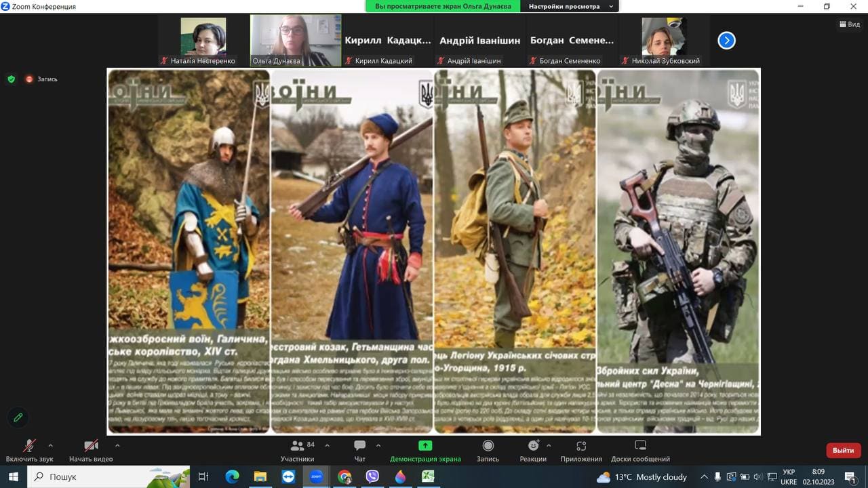The height and width of the screenshot is (488, 868).
Task: Click the green Демонстрация экрана share button
Action: [425, 451]
